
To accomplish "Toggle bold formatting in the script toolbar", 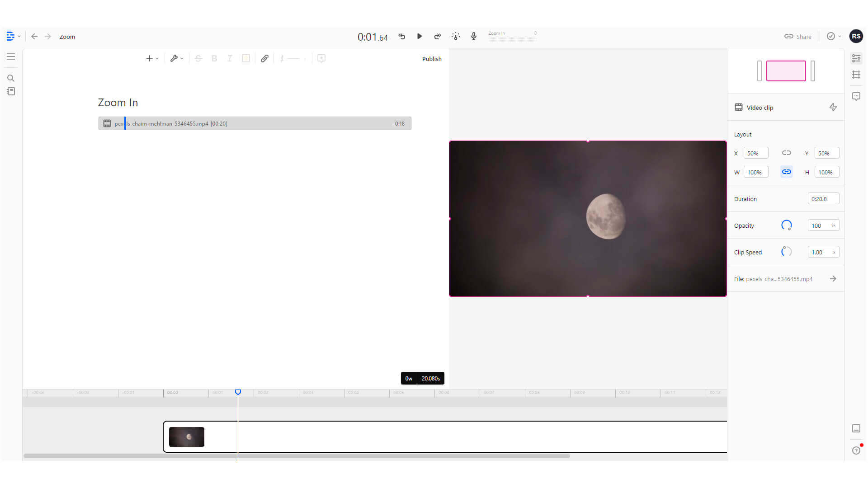I will point(214,58).
